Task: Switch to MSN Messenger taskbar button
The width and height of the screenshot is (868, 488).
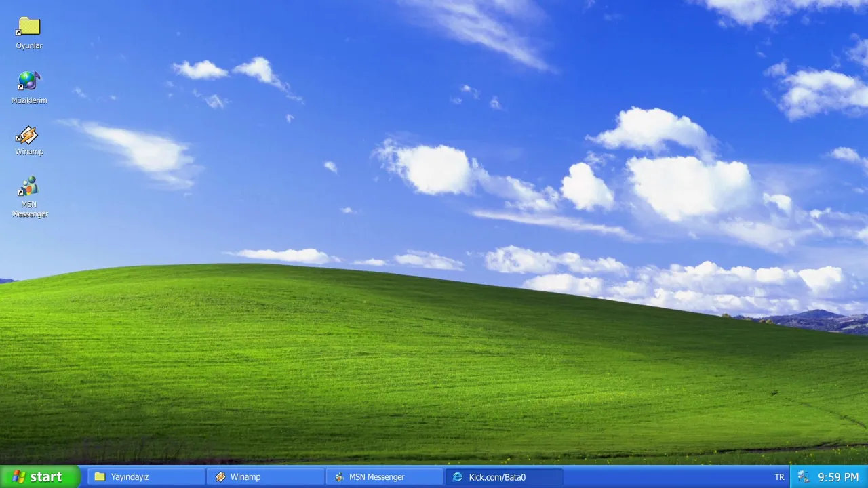Action: coord(385,477)
